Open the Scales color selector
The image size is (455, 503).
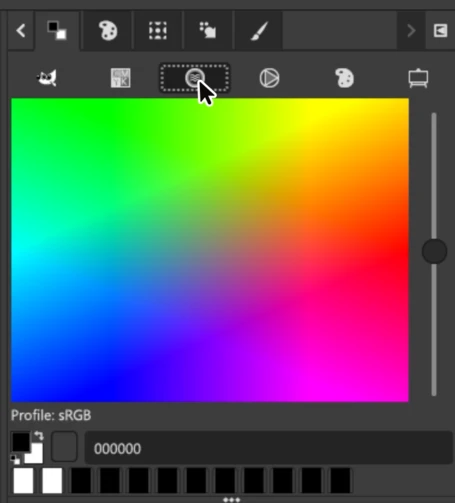click(x=418, y=78)
